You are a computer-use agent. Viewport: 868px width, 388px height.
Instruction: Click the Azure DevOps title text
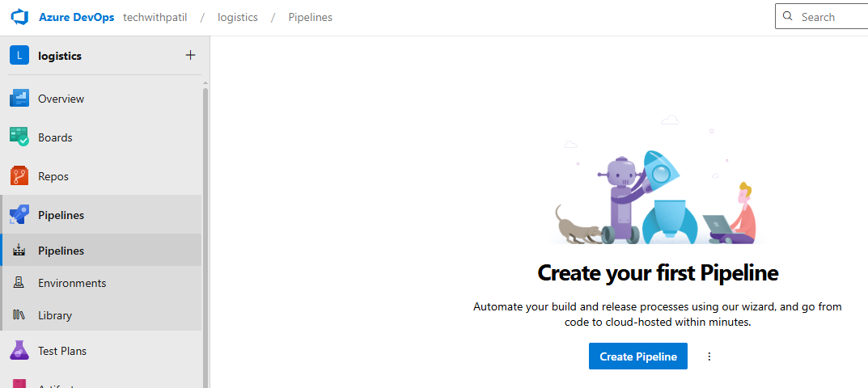click(77, 17)
